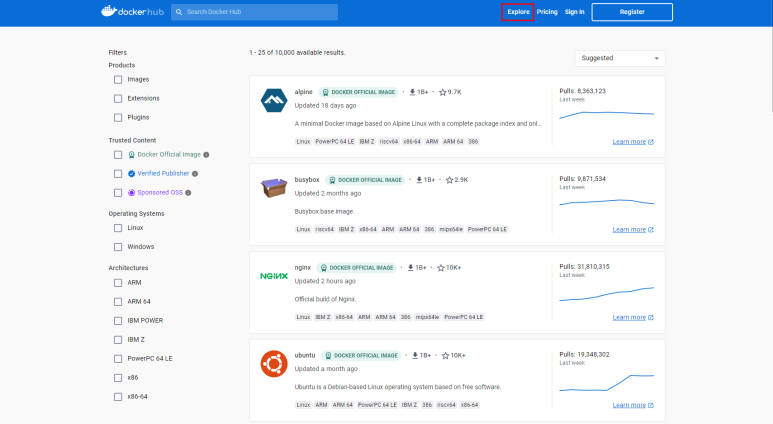Image resolution: width=773 pixels, height=424 pixels.
Task: Click alpine's Docker Official Image badge
Action: 358,92
